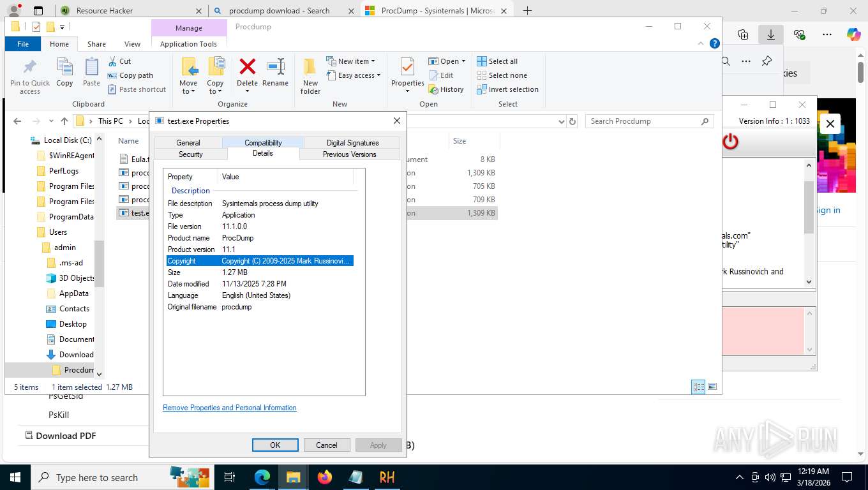This screenshot has width=868, height=490.
Task: Click the Explorer Back arrow
Action: pos(17,121)
